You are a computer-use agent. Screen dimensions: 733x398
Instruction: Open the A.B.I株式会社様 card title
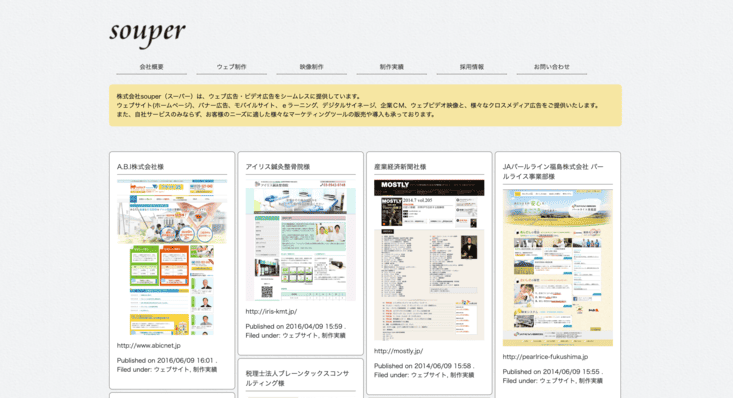140,167
